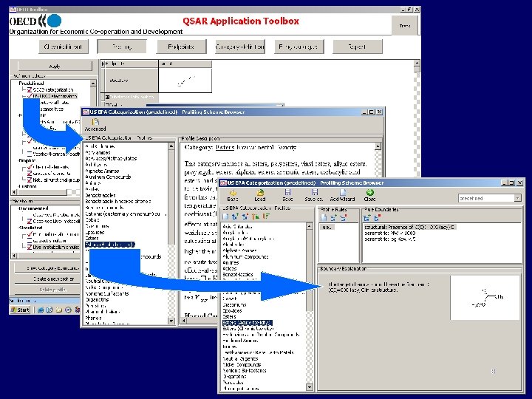This screenshot has height=399, width=532.
Task: Toggle the Microbial metabolism simulator checkbox
Action: 30,234
